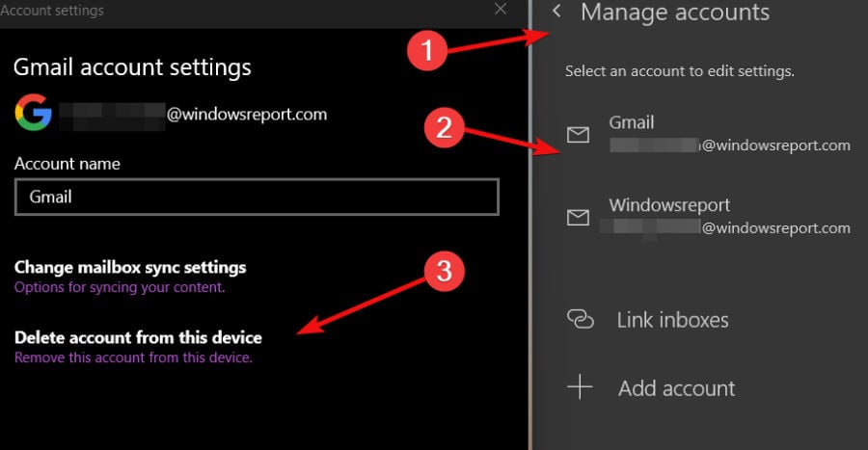Select the Windowsreport account entry
This screenshot has width=868, height=450.
pyautogui.click(x=709, y=217)
